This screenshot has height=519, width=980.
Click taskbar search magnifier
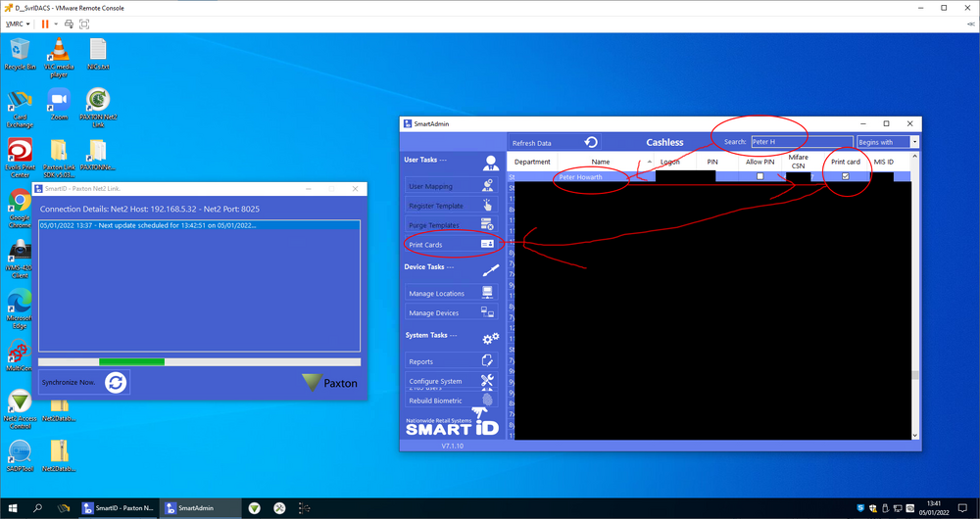click(37, 508)
